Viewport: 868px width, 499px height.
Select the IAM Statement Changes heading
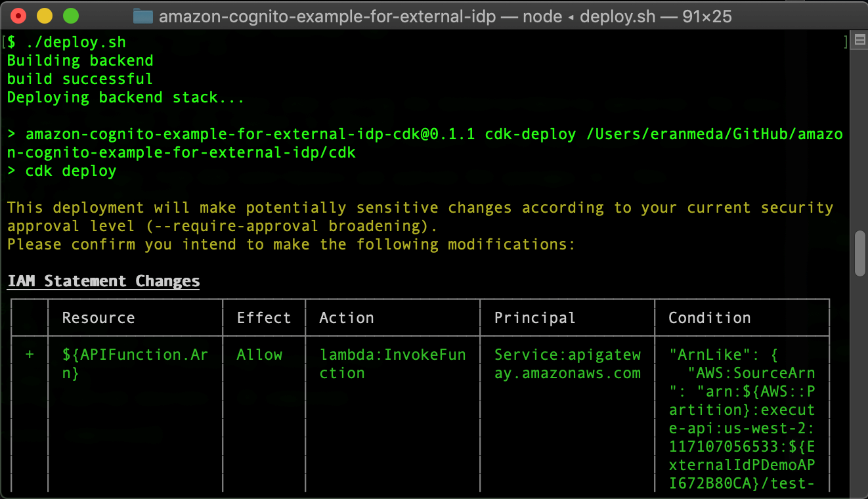103,281
